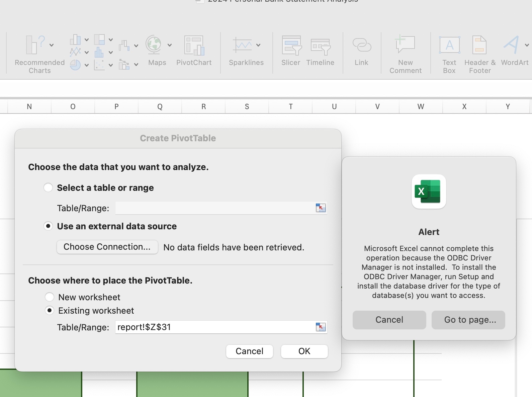Viewport: 532px width, 397px height.
Task: Click the Link icon in ribbon
Action: 362,45
